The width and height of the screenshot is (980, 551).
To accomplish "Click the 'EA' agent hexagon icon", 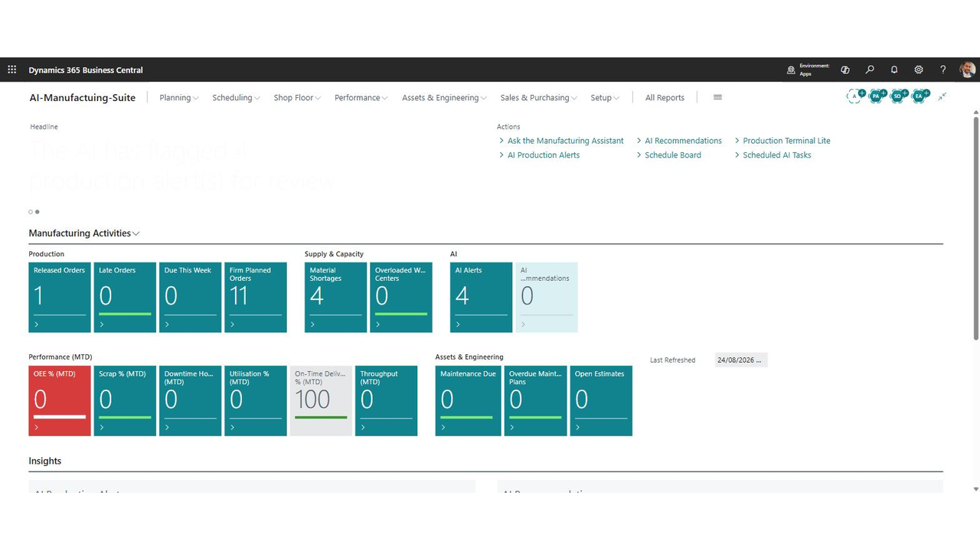I will (x=920, y=96).
